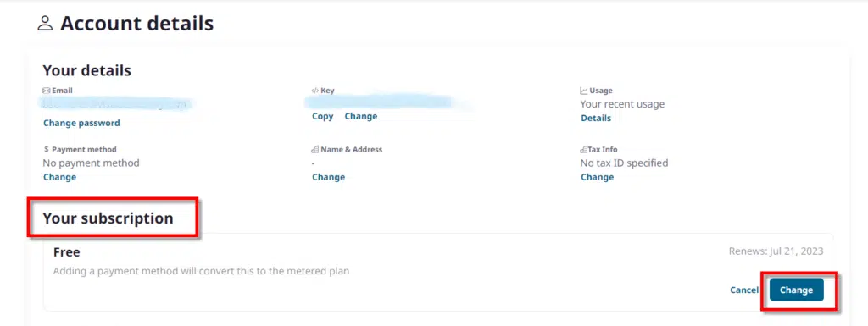Screen dimensions: 868x326
Task: Click Change next to the Copy key link
Action: point(361,116)
